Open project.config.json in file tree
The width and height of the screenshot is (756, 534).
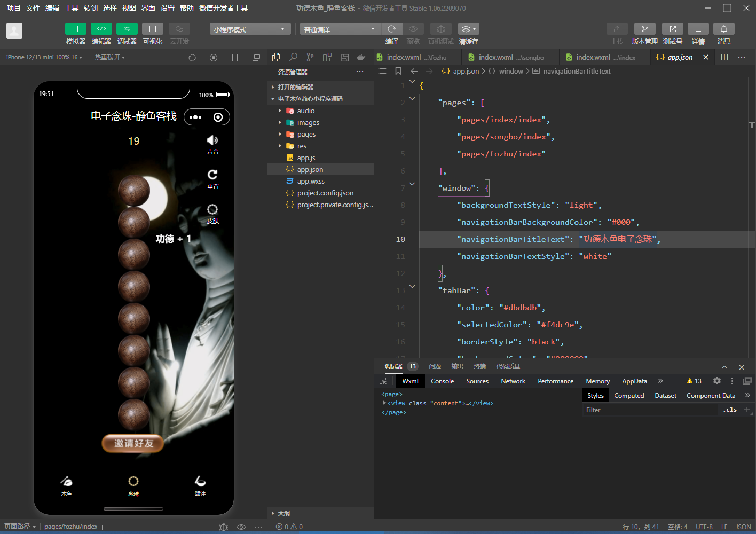(x=325, y=193)
